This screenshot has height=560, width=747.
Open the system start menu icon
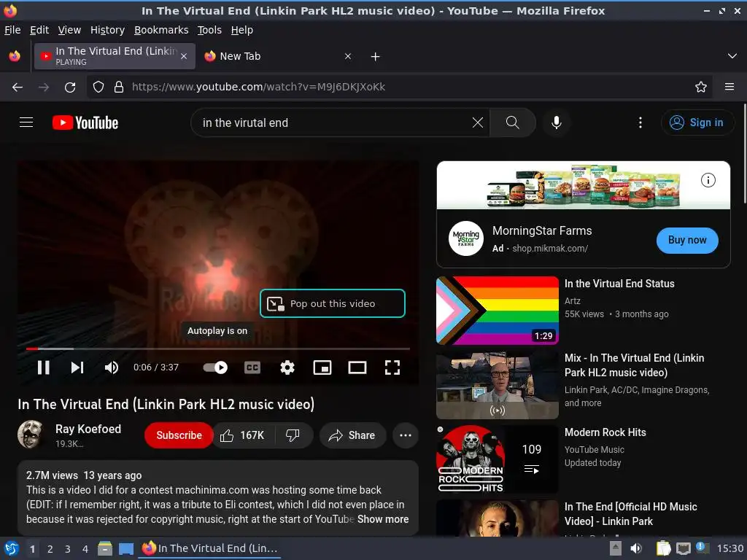coord(12,548)
